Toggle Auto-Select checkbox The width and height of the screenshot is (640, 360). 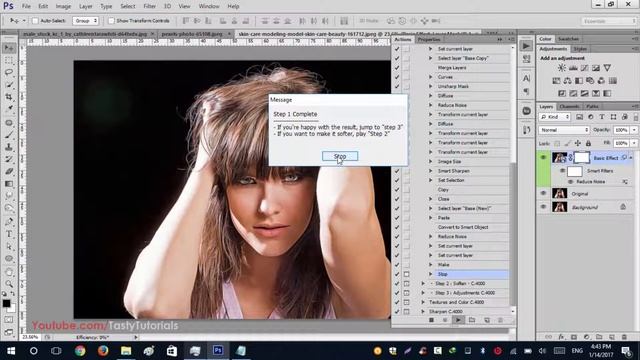(35, 20)
